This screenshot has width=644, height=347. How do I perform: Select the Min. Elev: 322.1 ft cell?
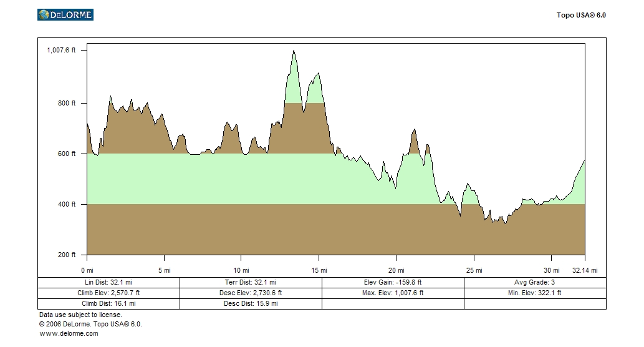(x=535, y=293)
